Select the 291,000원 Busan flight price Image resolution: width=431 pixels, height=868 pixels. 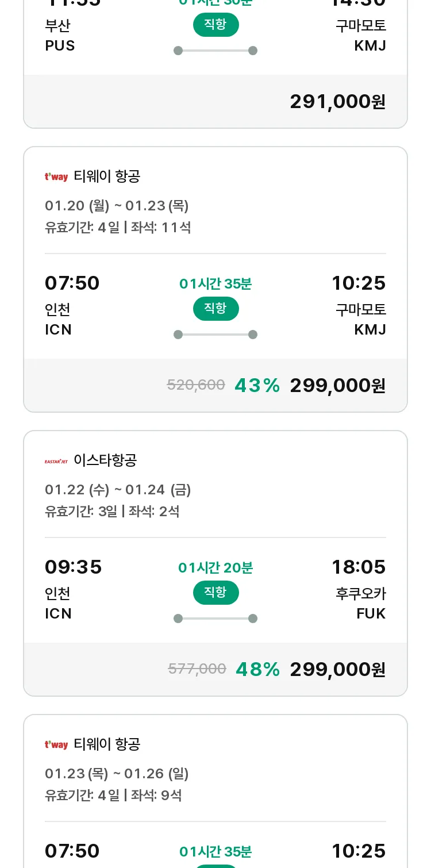337,102
